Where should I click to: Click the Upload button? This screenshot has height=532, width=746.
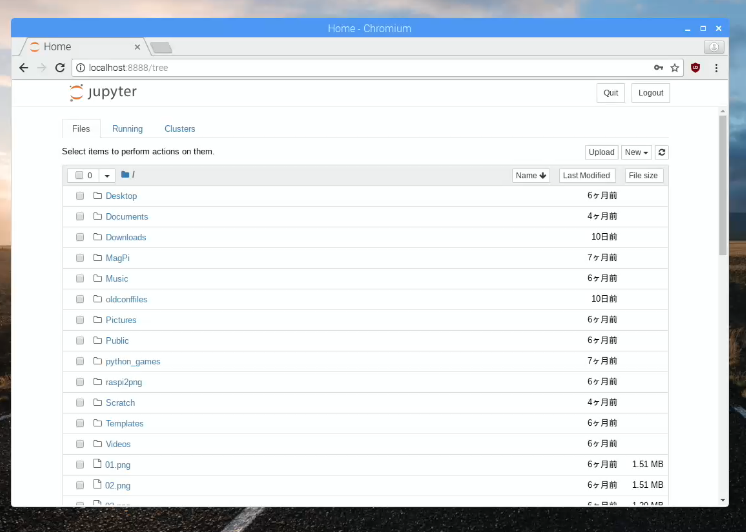point(601,152)
